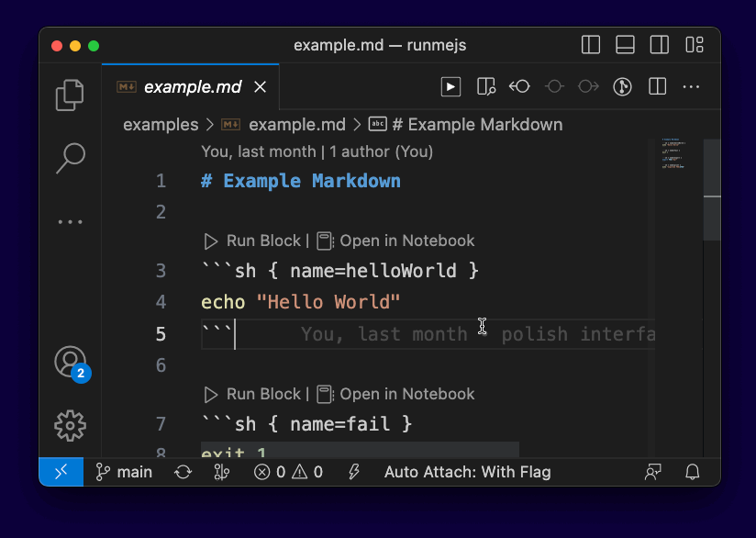Open the Search view in activity bar
Screen dimensions: 756x538
point(70,158)
